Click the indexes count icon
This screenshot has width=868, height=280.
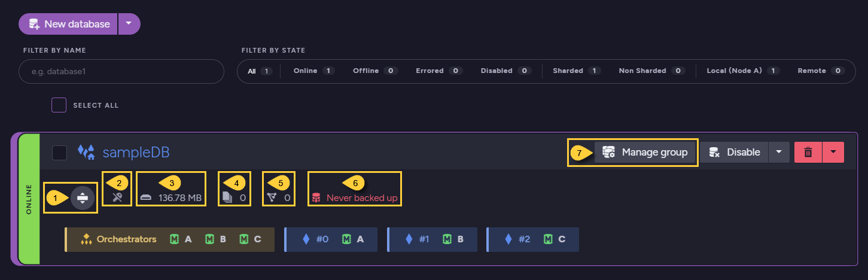click(x=272, y=197)
